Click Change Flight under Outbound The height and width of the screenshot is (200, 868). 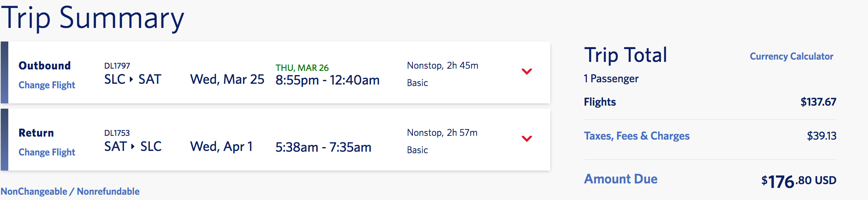coord(47,85)
